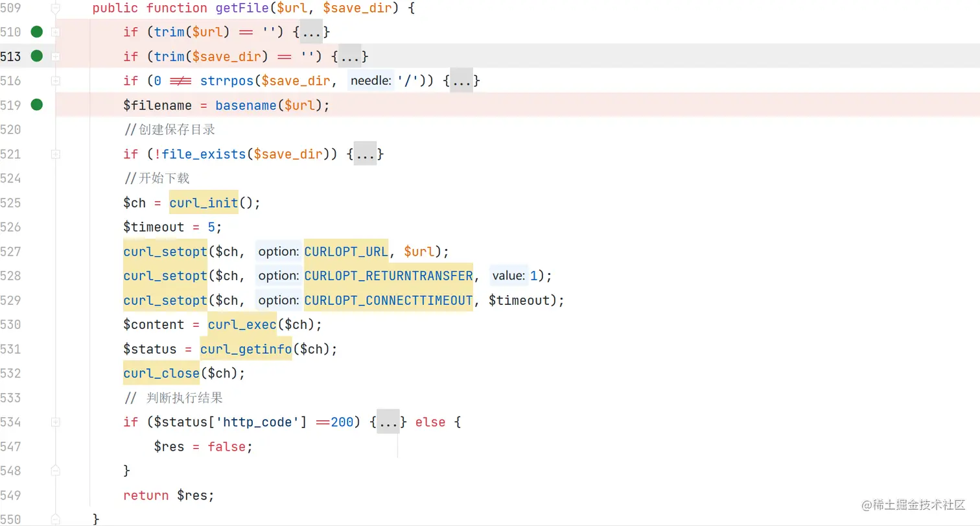980x526 pixels.
Task: Click the file_exists function name
Action: 204,154
